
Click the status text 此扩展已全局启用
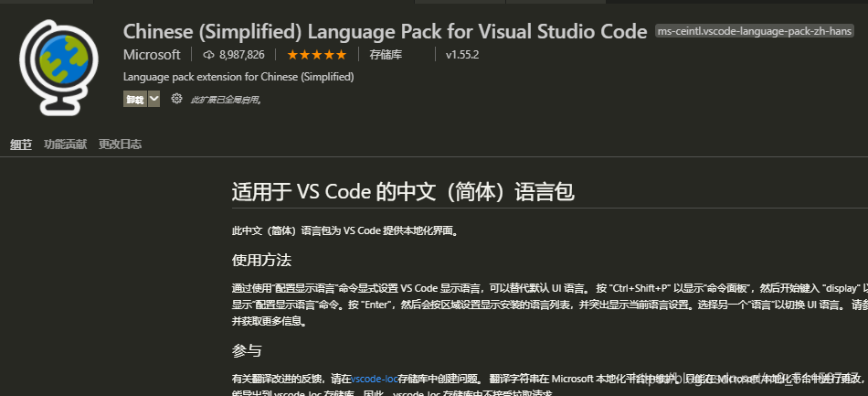tap(227, 101)
